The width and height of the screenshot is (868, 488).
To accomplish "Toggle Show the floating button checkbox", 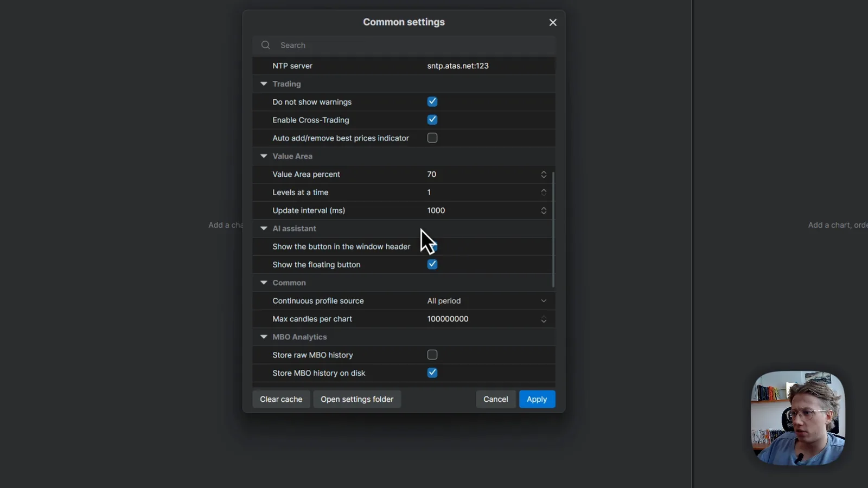I will point(432,265).
